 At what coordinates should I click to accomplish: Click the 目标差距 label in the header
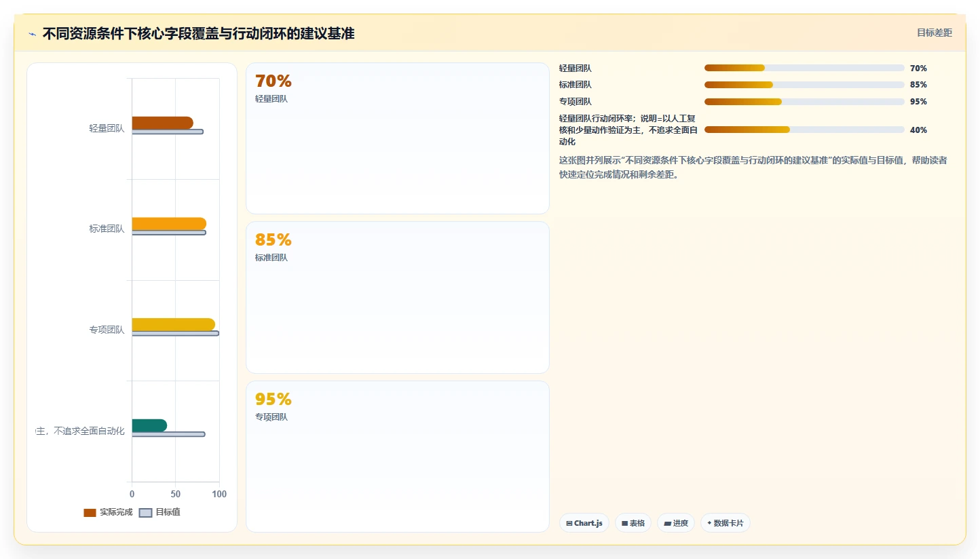pos(935,33)
